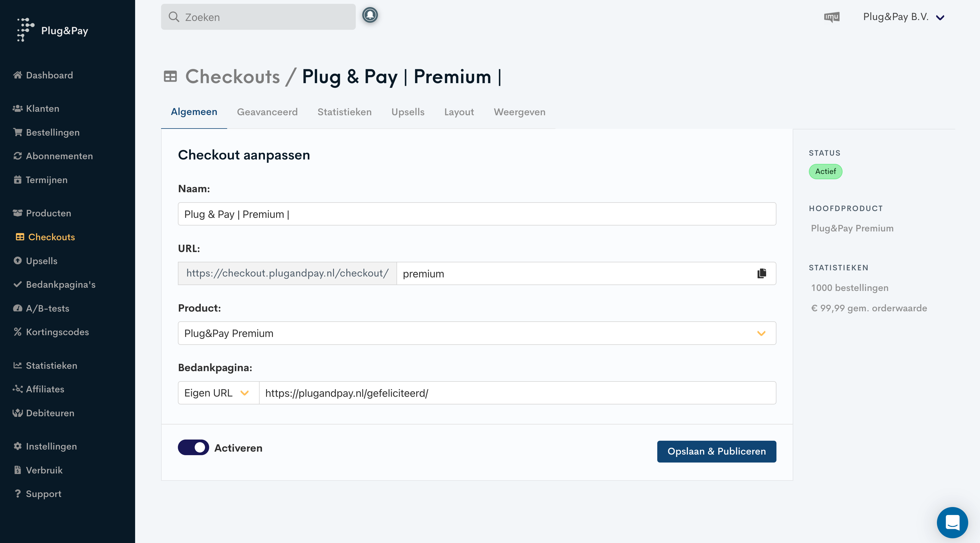The height and width of the screenshot is (543, 980).
Task: Open the Statistieken tab
Action: click(x=344, y=112)
